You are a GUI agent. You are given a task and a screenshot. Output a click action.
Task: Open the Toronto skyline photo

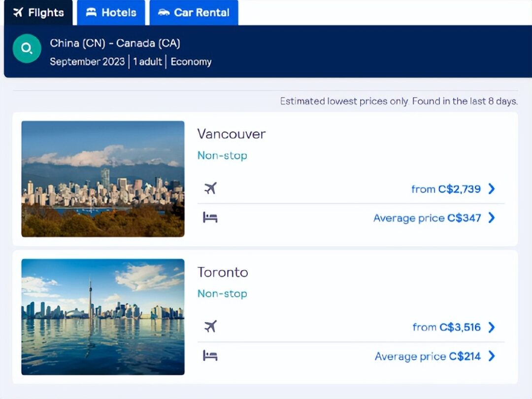pos(103,317)
